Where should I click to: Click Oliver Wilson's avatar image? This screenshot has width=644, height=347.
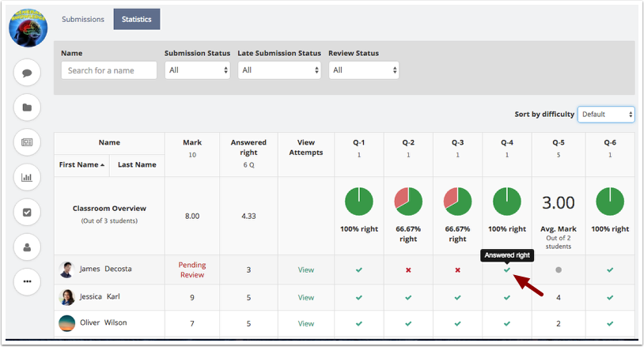click(66, 323)
